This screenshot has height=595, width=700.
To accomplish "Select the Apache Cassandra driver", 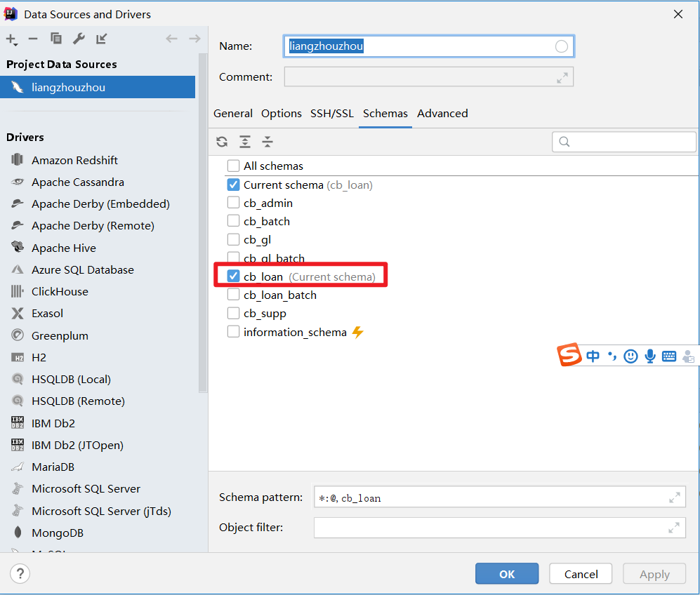I will [78, 182].
